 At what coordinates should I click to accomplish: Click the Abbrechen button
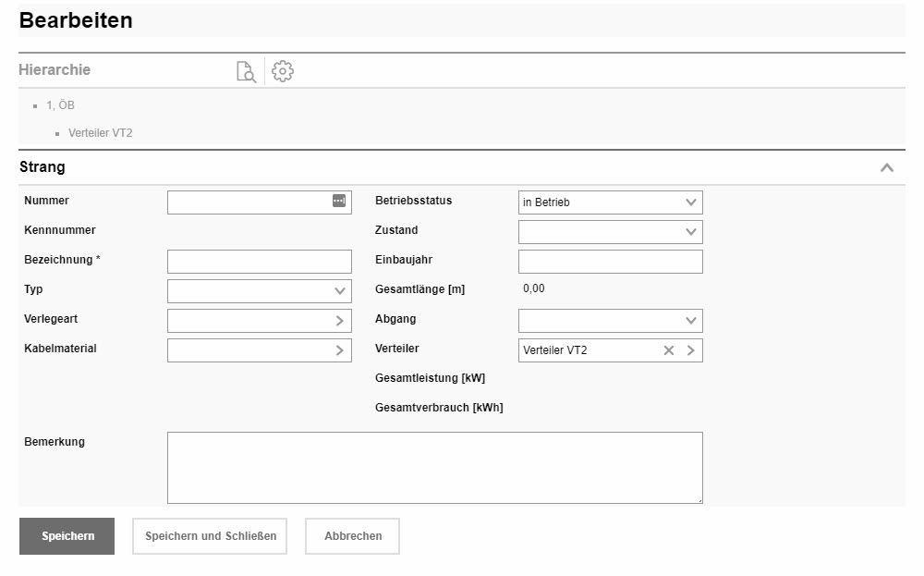point(352,536)
